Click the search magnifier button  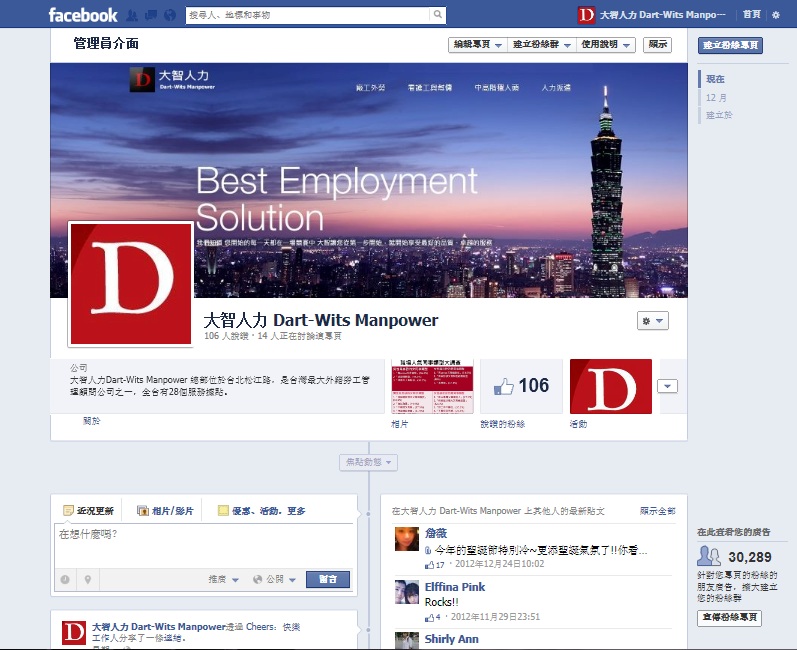click(438, 15)
